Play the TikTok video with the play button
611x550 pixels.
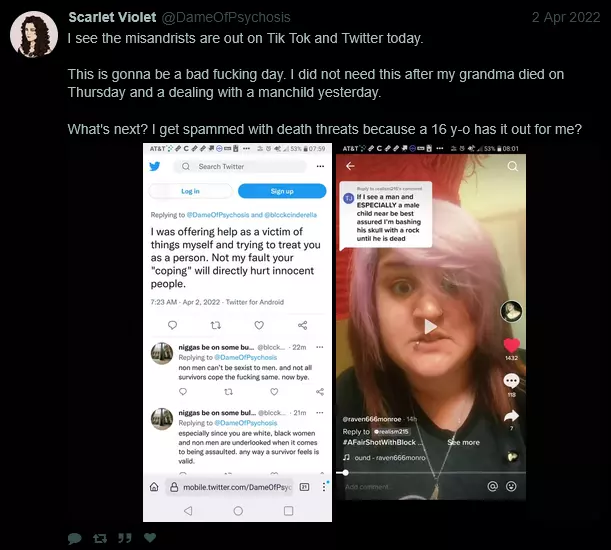click(430, 327)
